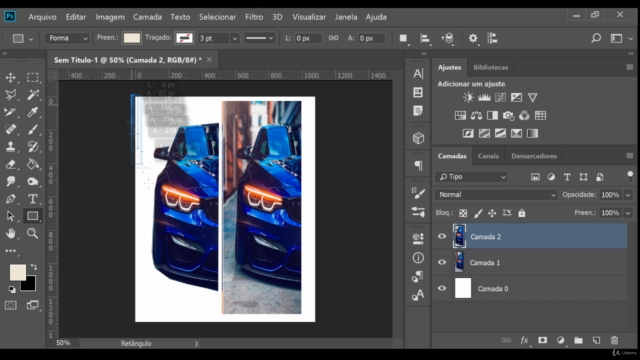This screenshot has width=640, height=360.
Task: Select the Pen tool
Action: click(11, 199)
